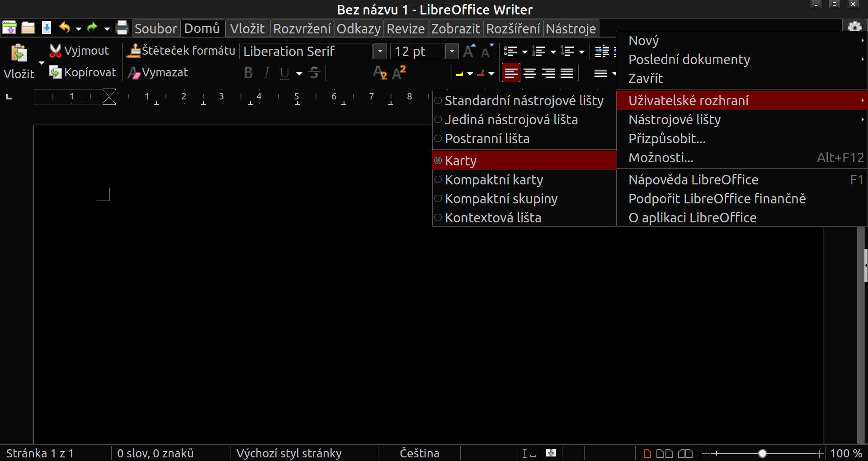Redo the last undone action
Viewport: 868px width, 461px height.
point(93,28)
